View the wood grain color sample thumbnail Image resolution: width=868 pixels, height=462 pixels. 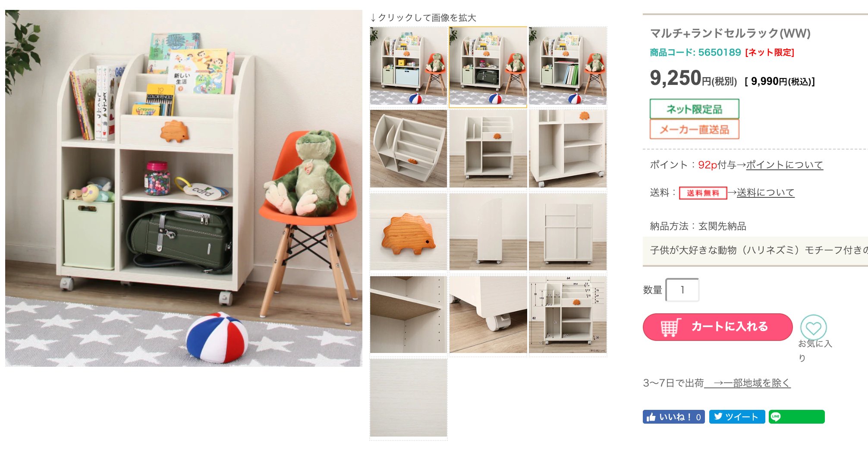pyautogui.click(x=409, y=398)
